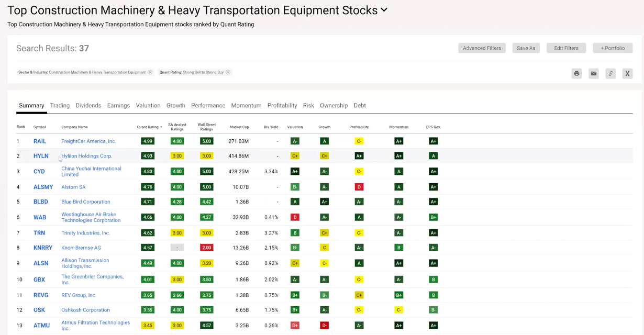Screen dimensions: 644x335
Task: Email results using the envelope icon
Action: 593,73
